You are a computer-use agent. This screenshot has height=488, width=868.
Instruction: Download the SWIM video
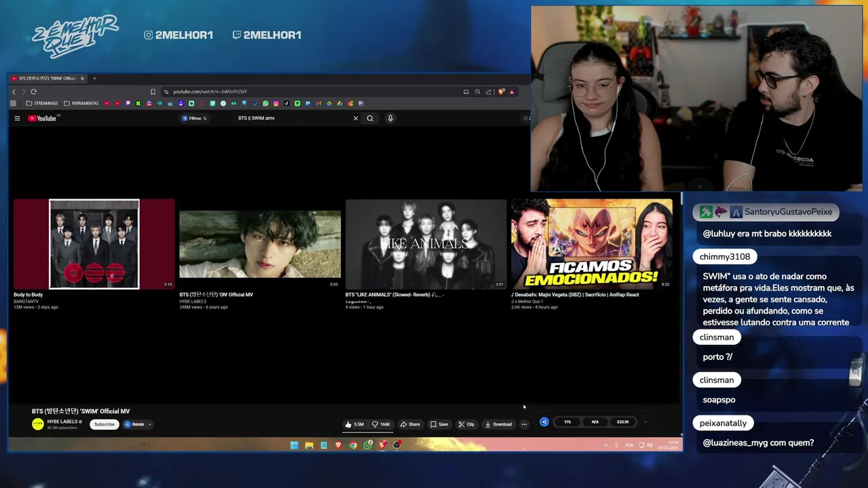tap(498, 424)
